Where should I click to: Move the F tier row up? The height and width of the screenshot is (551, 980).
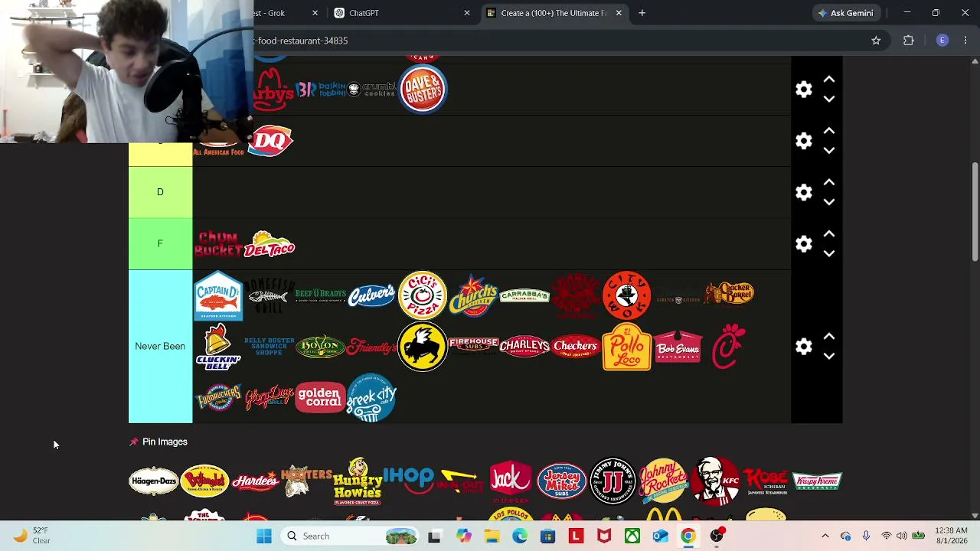pyautogui.click(x=829, y=234)
